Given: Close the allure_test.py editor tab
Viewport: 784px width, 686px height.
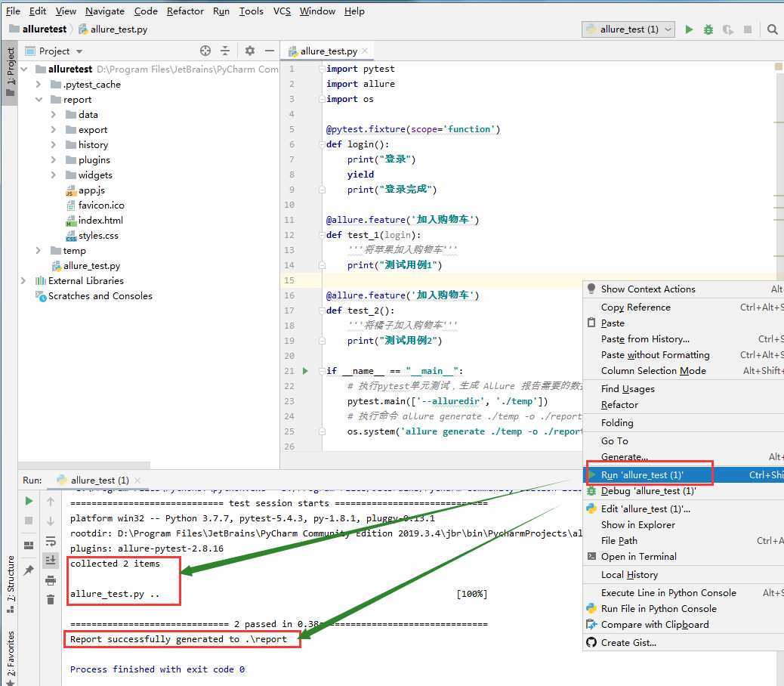Looking at the screenshot, I should click(365, 51).
